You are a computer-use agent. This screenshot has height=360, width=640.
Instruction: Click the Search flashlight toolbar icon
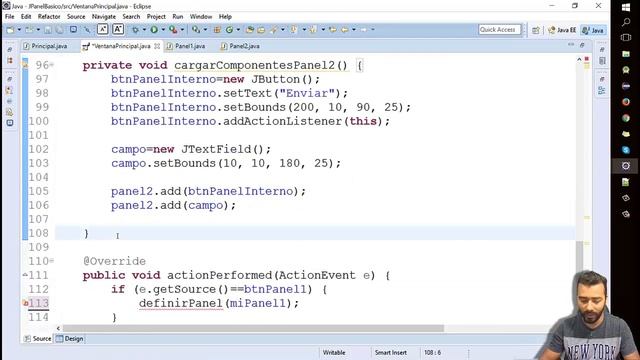273,29
